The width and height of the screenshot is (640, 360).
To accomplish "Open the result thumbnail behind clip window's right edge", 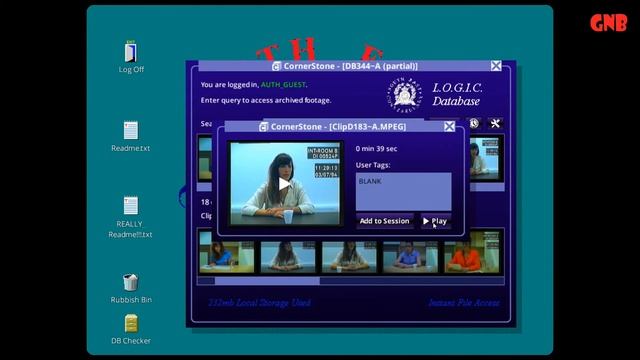I will pyautogui.click(x=485, y=159).
